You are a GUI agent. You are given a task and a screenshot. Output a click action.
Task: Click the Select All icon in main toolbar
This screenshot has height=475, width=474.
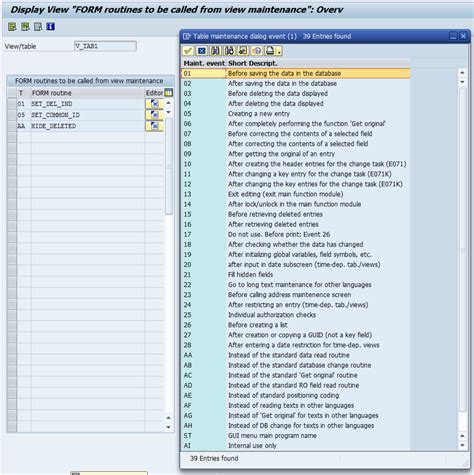click(12, 27)
